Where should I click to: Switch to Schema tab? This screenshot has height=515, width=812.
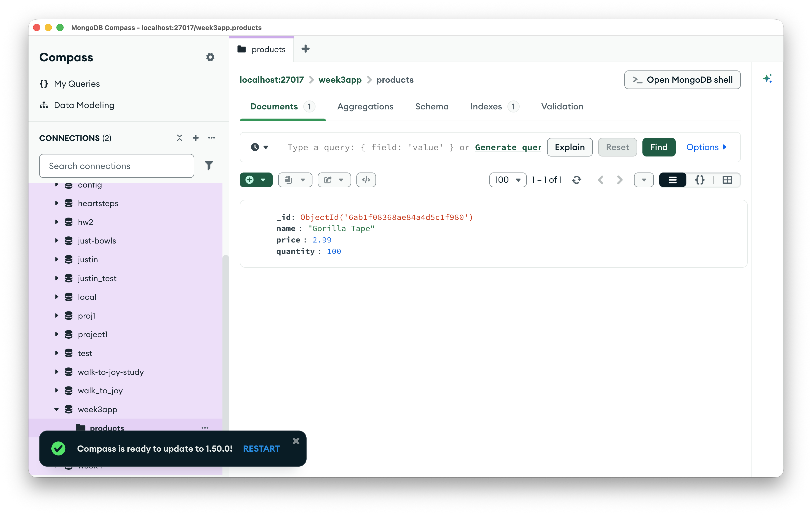coord(432,107)
